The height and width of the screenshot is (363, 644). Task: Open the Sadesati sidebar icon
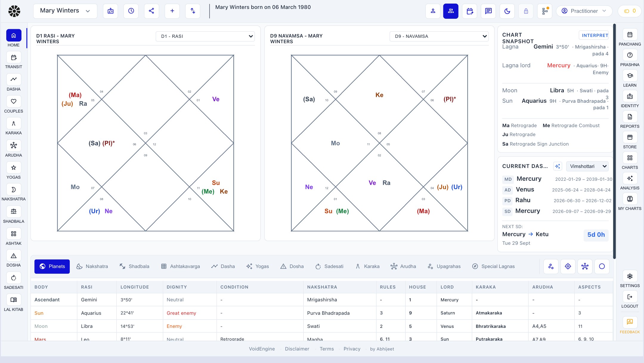point(14,278)
